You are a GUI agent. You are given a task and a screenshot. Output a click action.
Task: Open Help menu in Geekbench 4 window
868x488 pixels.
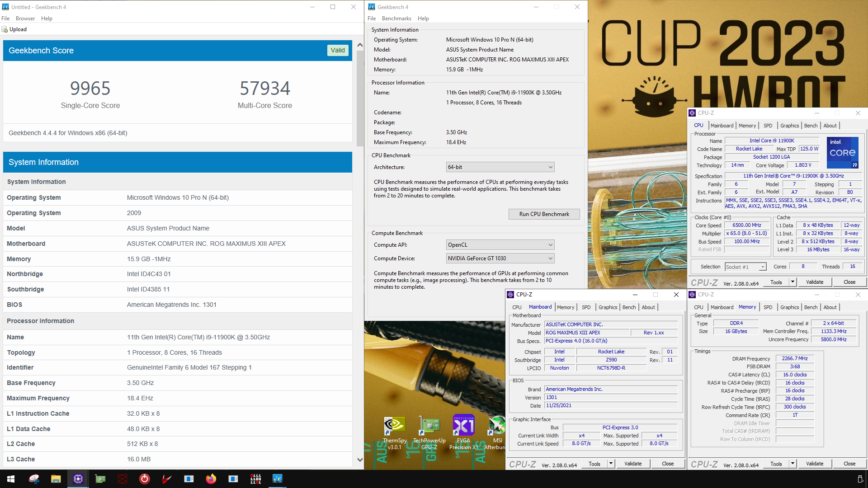coord(423,19)
